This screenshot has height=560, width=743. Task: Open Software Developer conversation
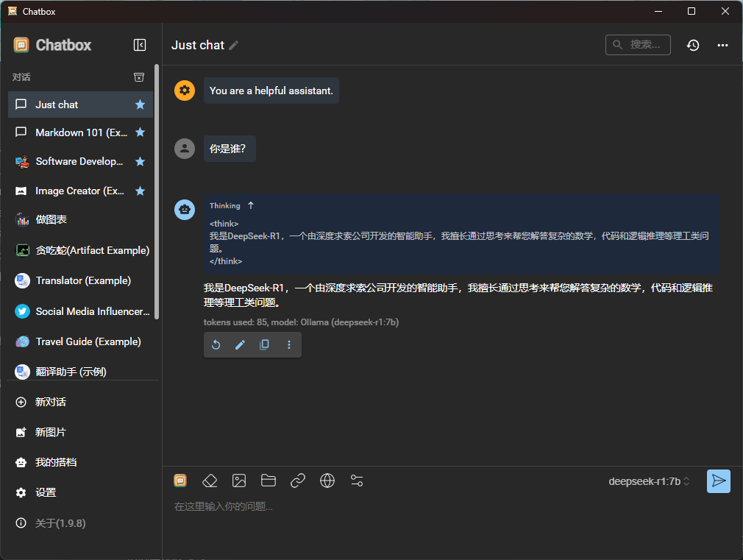81,162
